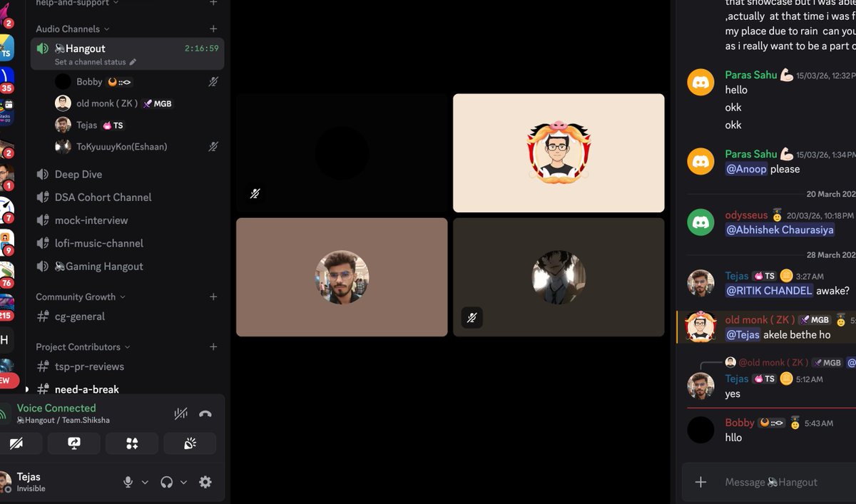Image resolution: width=856 pixels, height=504 pixels.
Task: Disconnect from voice using the hang-up icon
Action: point(205,413)
